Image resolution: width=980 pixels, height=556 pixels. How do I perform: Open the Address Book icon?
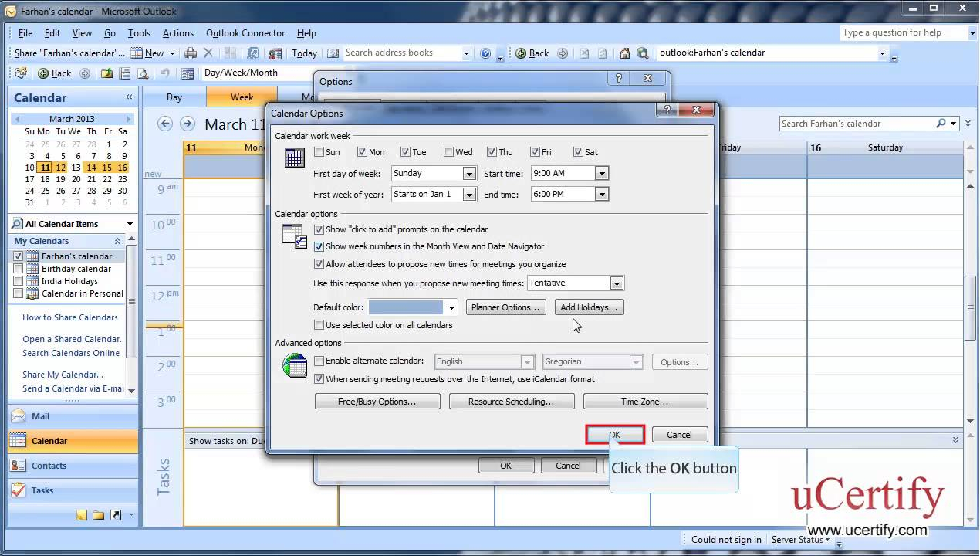point(333,53)
